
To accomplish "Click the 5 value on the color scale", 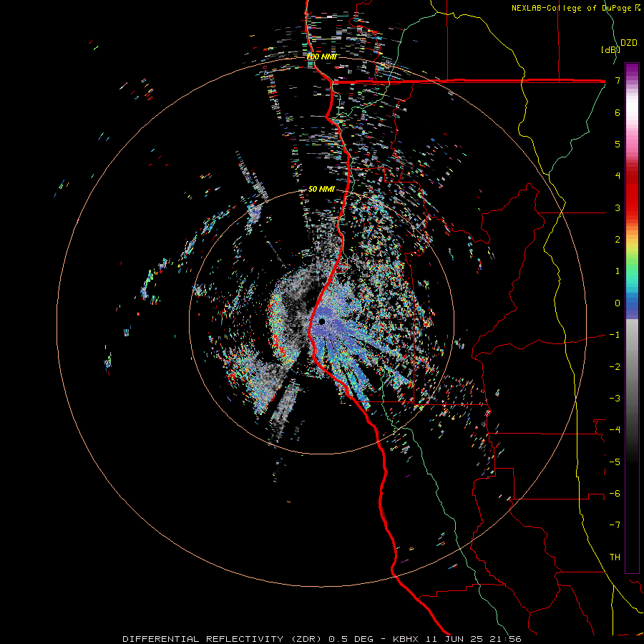I will 618,144.
